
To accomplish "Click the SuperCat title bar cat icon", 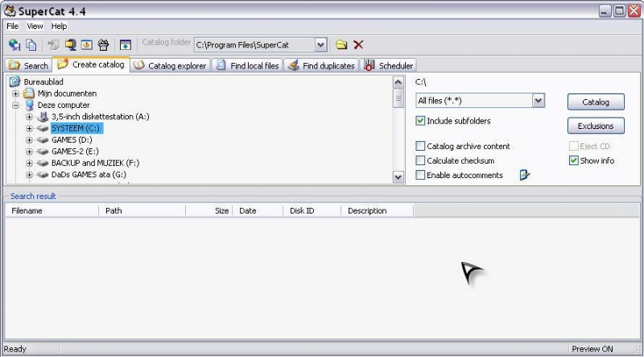I will pos(10,11).
